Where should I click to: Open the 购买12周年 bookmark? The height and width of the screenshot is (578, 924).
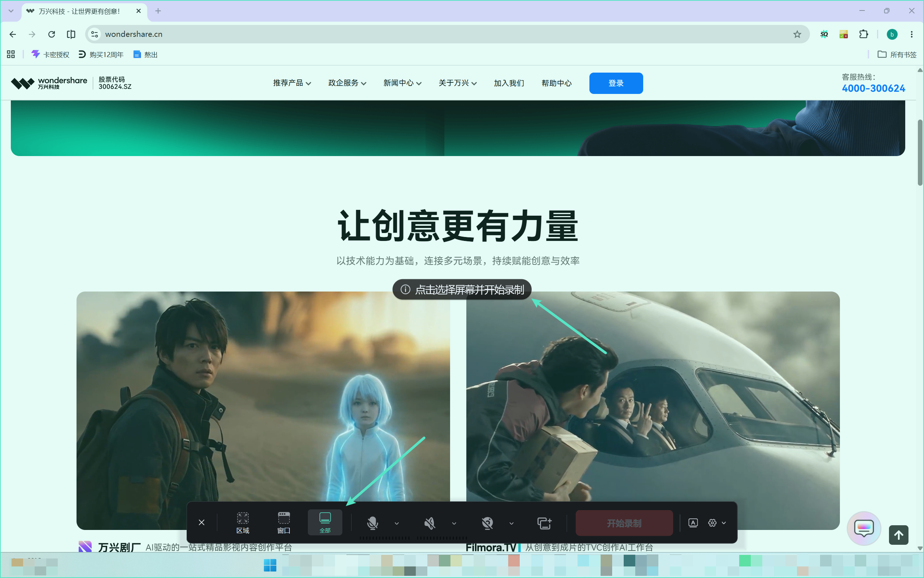coord(101,54)
